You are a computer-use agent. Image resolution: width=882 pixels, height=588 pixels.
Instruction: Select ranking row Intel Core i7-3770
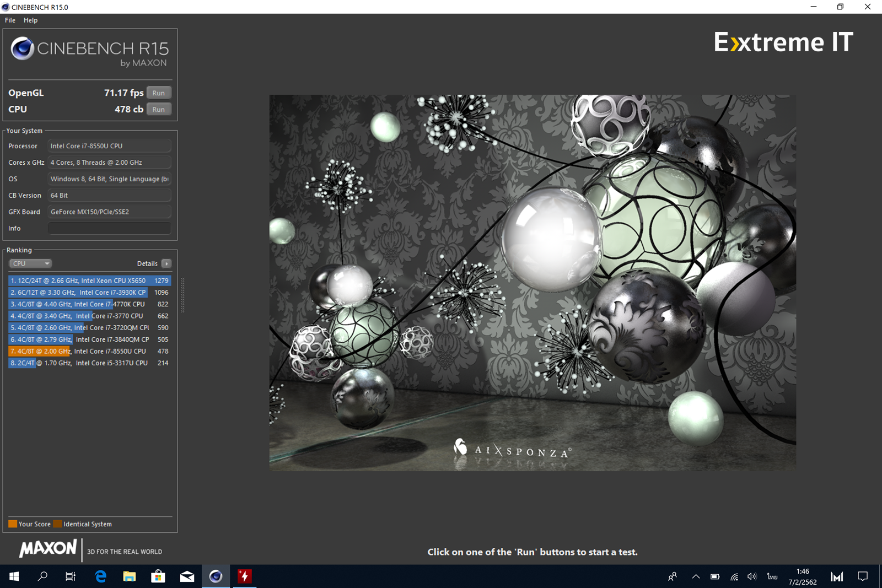coord(89,316)
